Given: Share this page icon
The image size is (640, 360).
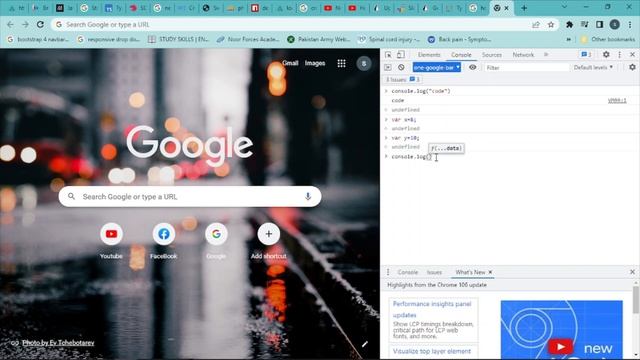Looking at the screenshot, I should (536, 24).
